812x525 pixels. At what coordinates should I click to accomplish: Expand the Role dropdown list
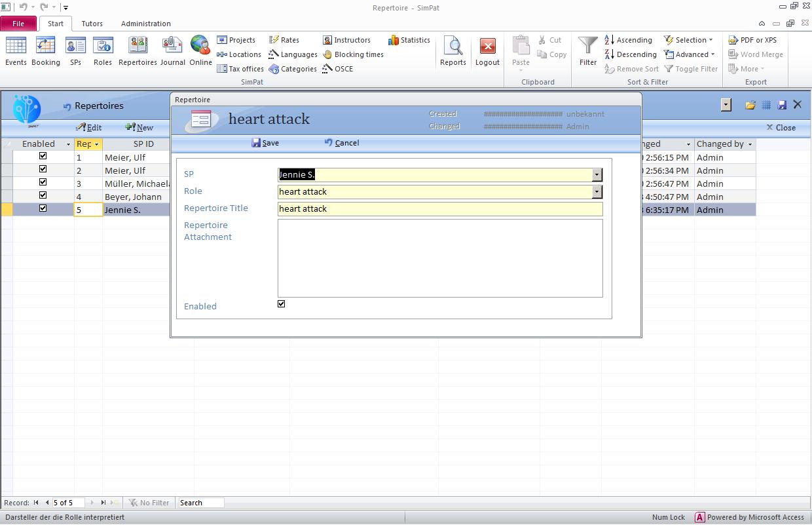point(597,192)
